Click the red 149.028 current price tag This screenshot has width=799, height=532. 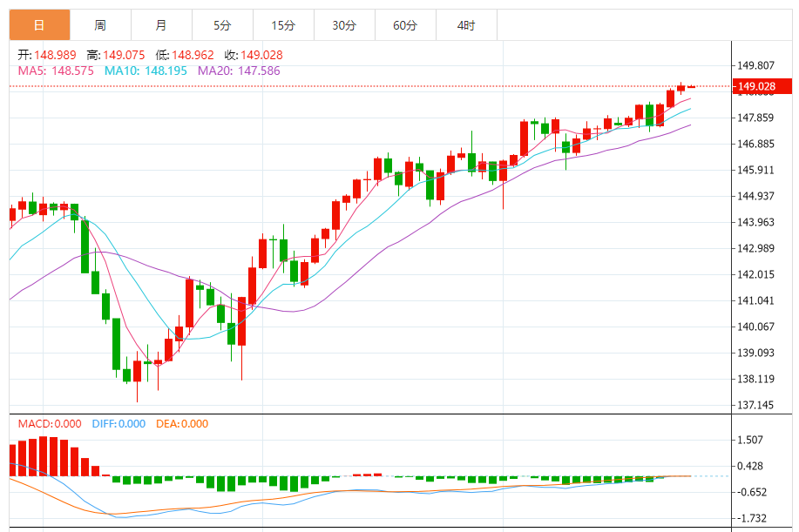762,86
